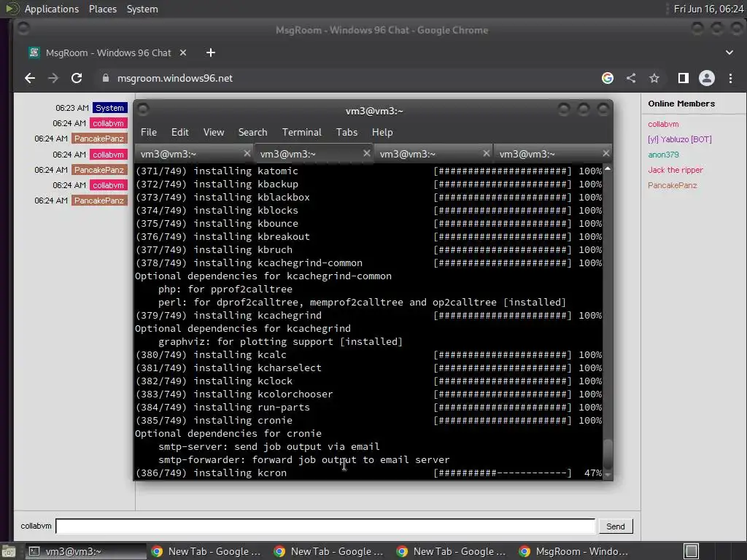
Task: Switch to vm3@vm3:~ taskbar window
Action: point(85,551)
